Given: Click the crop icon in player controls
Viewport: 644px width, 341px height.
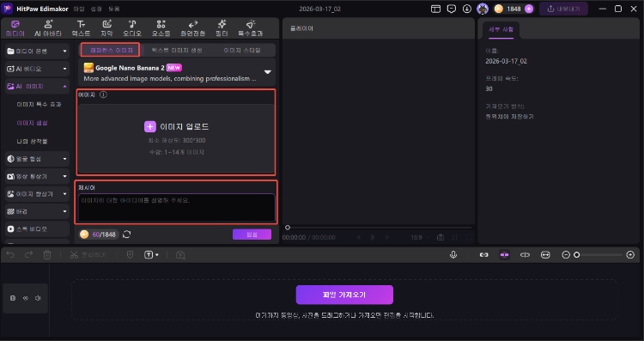Looking at the screenshot, I should tap(454, 237).
